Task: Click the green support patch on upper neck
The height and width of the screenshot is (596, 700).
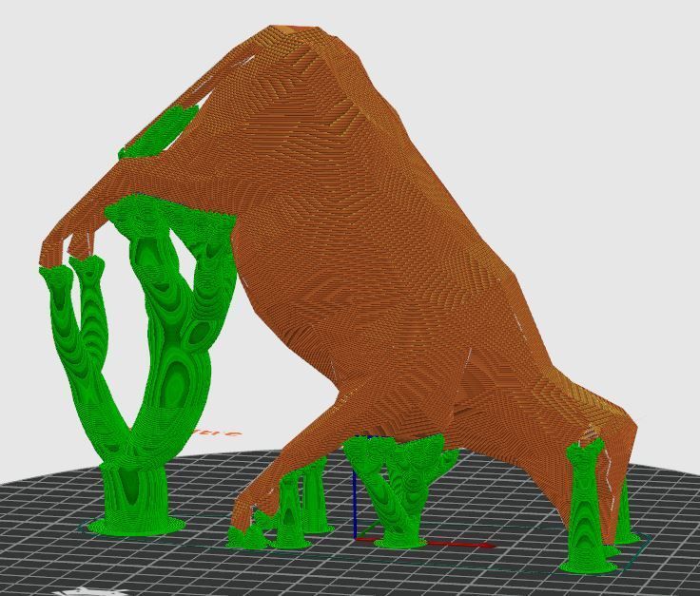Action: (158, 131)
